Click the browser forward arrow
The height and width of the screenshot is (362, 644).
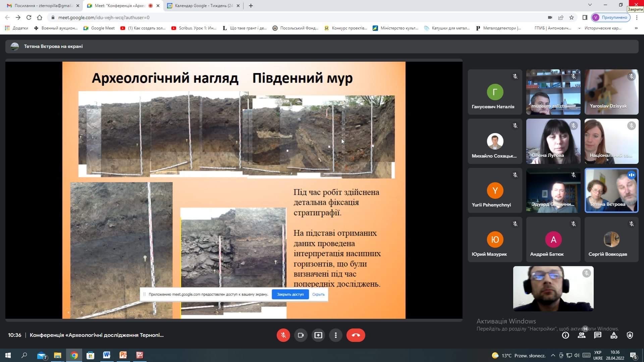coord(18,17)
